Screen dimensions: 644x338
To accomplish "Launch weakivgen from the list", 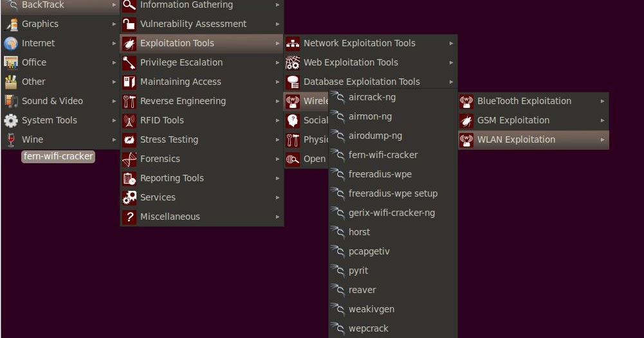I will click(393, 309).
